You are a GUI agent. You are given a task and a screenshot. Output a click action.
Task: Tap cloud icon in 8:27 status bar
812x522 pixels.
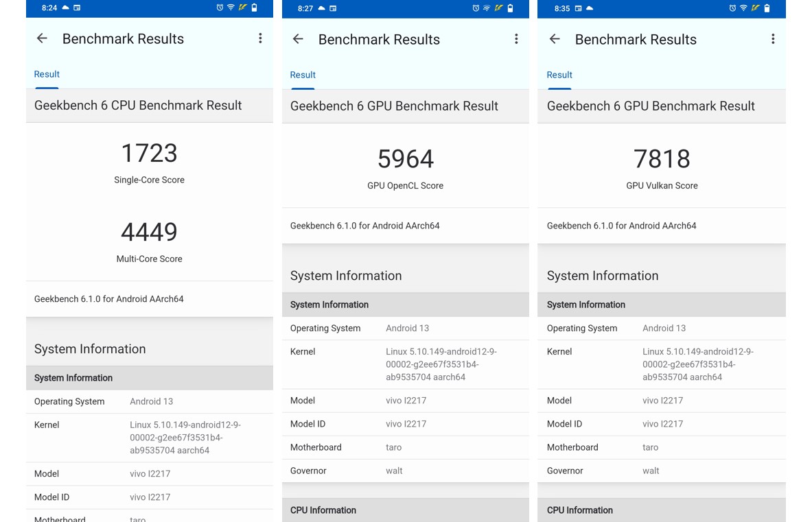(x=322, y=8)
